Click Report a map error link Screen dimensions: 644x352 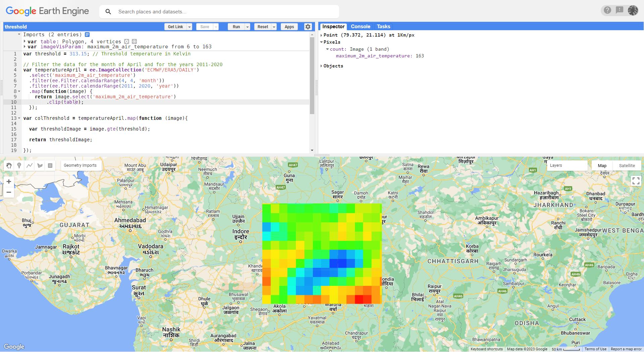(626, 349)
